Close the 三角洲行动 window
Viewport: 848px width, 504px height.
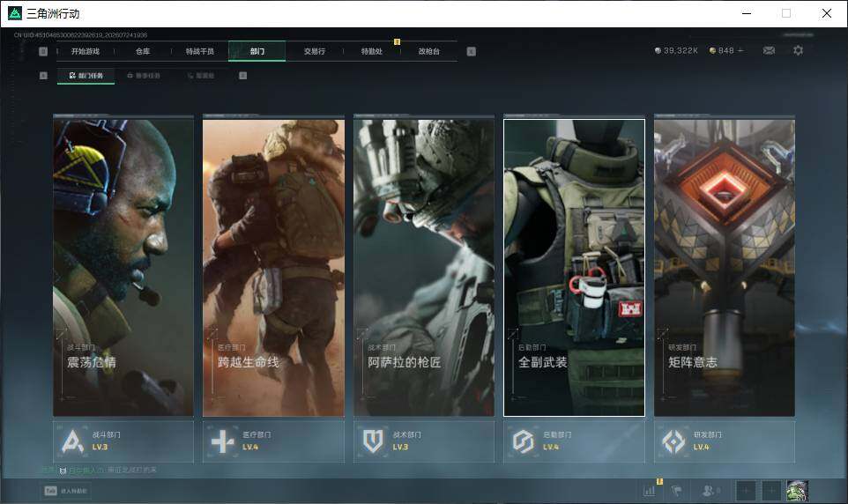[826, 13]
